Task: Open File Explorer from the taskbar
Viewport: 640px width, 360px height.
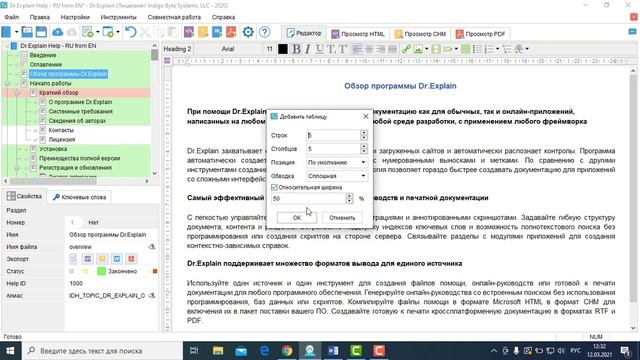Action: (218, 351)
